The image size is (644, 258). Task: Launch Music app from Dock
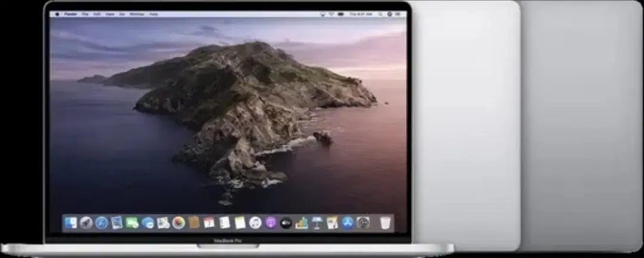[x=255, y=223]
